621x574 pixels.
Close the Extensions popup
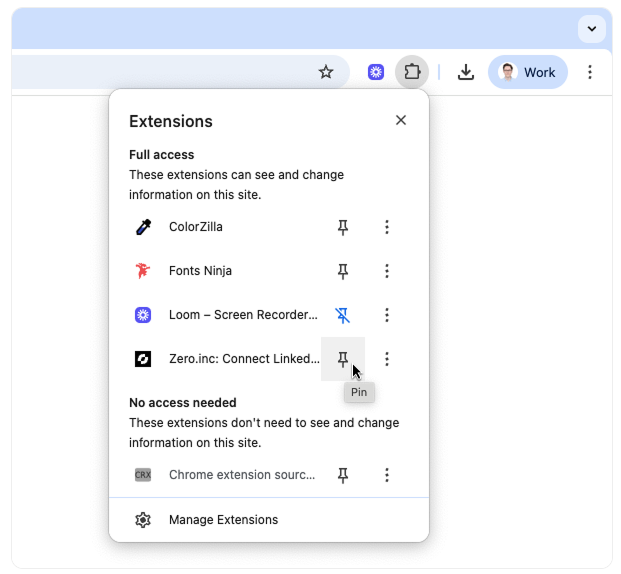(x=401, y=120)
